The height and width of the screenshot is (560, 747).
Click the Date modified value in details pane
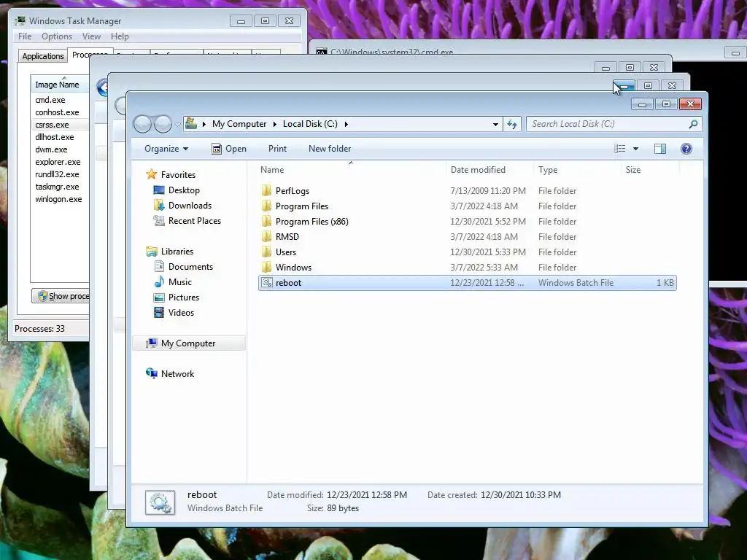[367, 495]
